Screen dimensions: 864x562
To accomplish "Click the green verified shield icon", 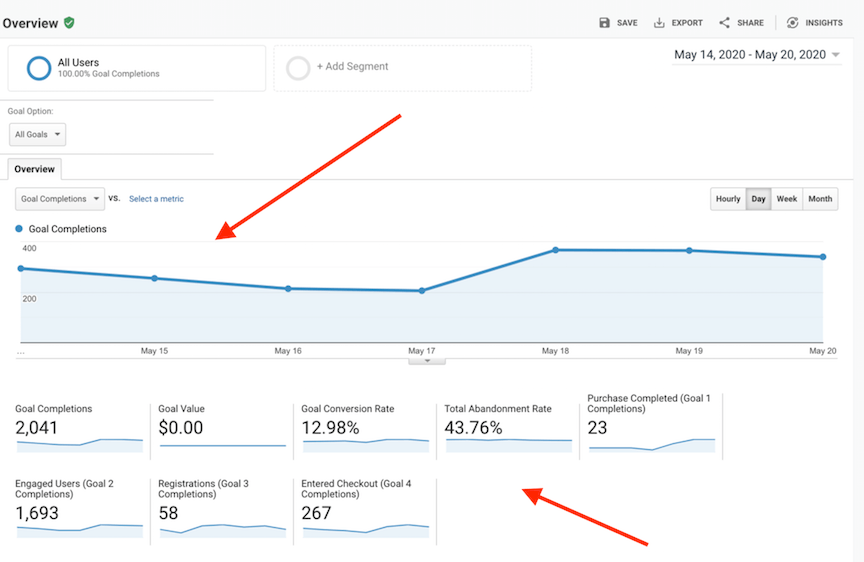I will pyautogui.click(x=69, y=22).
